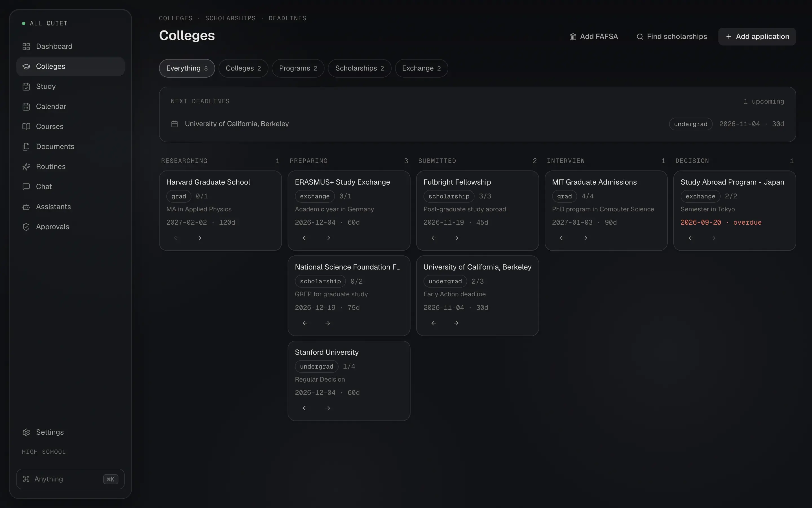812x508 pixels.
Task: Open the Stanford University card title
Action: click(327, 352)
